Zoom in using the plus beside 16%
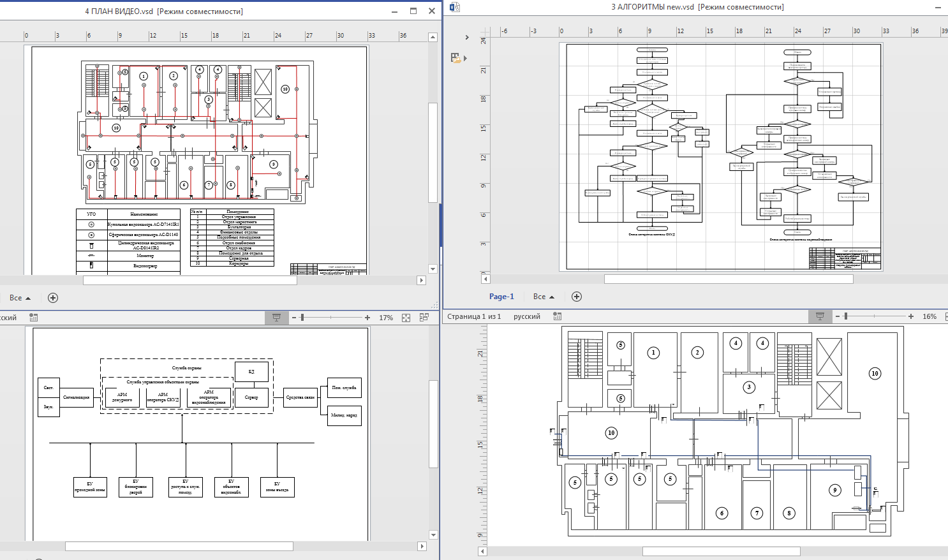The height and width of the screenshot is (560, 948). tap(911, 316)
